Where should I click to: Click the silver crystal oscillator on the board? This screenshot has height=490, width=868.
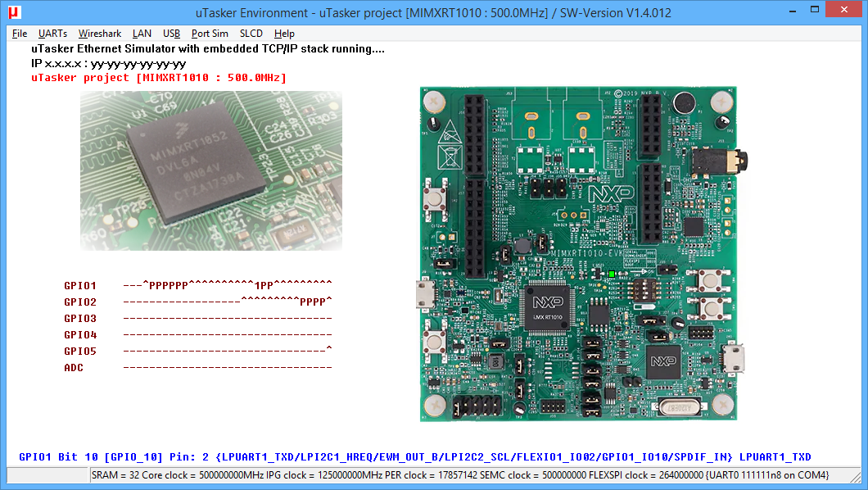tap(680, 407)
